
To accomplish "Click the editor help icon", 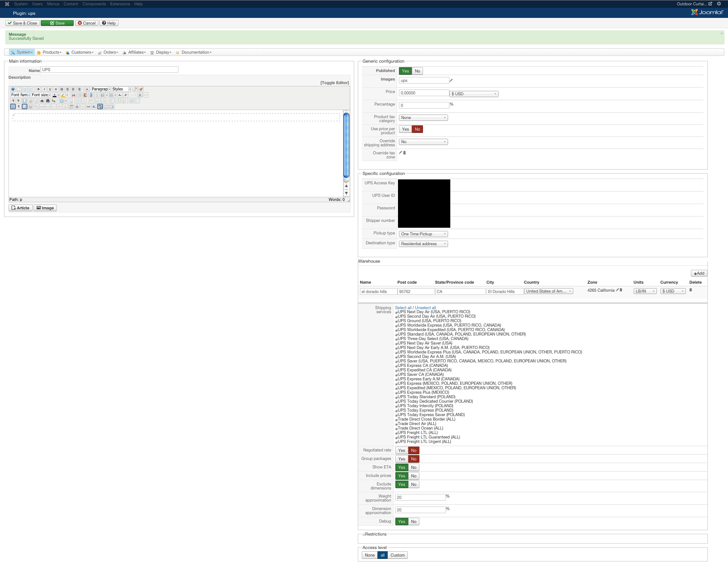I will 13,89.
